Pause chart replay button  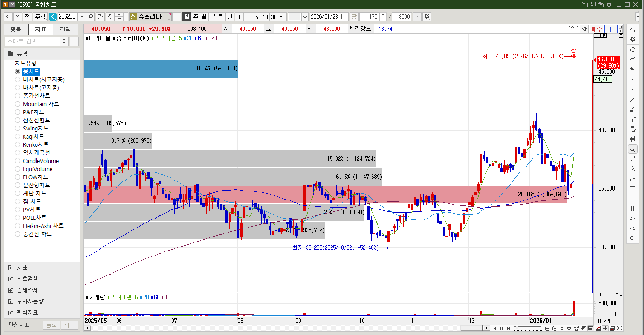(x=501, y=328)
